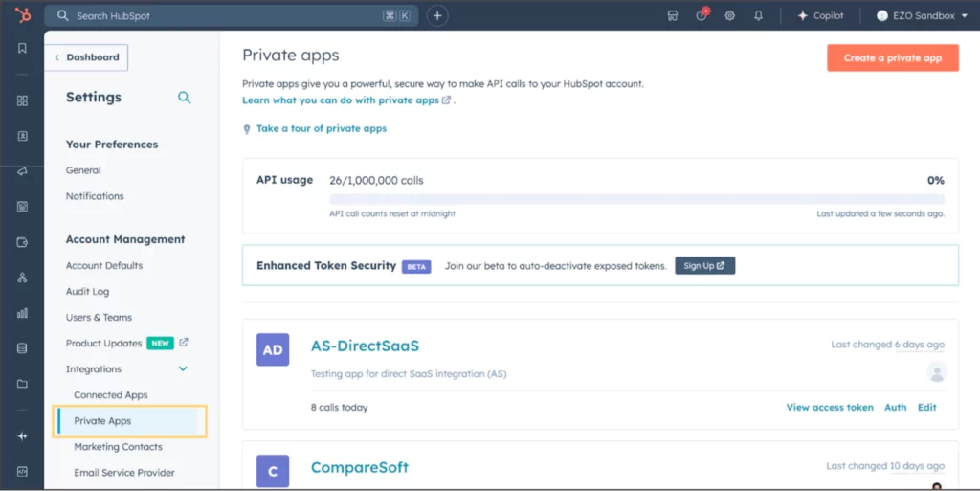Go back to Dashboard

coord(87,57)
